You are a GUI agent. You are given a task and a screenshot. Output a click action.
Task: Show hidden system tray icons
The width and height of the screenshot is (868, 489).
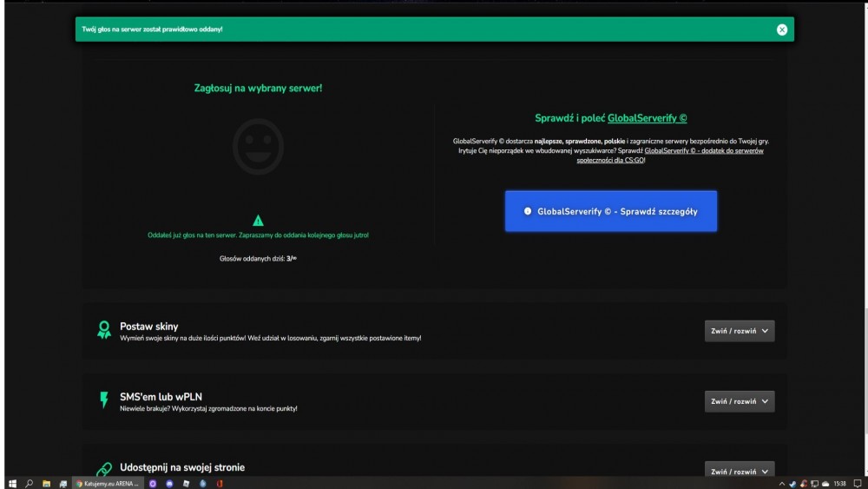coord(782,484)
